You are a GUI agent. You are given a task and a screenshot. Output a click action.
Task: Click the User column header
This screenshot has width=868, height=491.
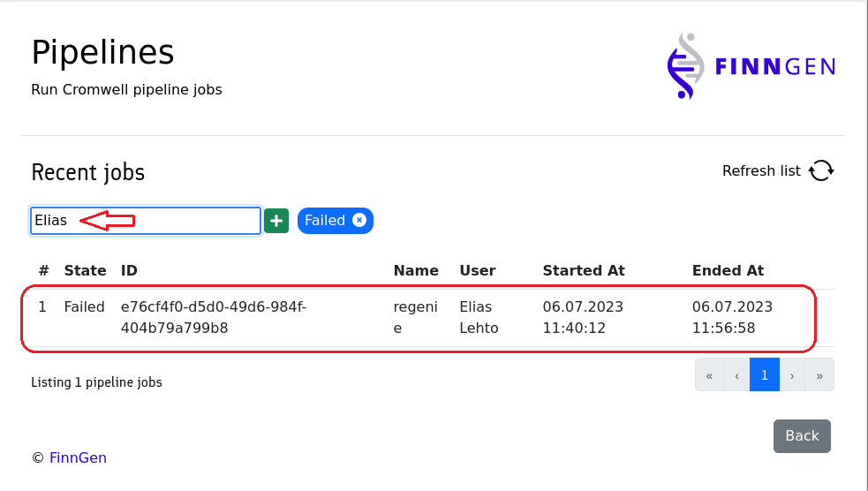[477, 270]
